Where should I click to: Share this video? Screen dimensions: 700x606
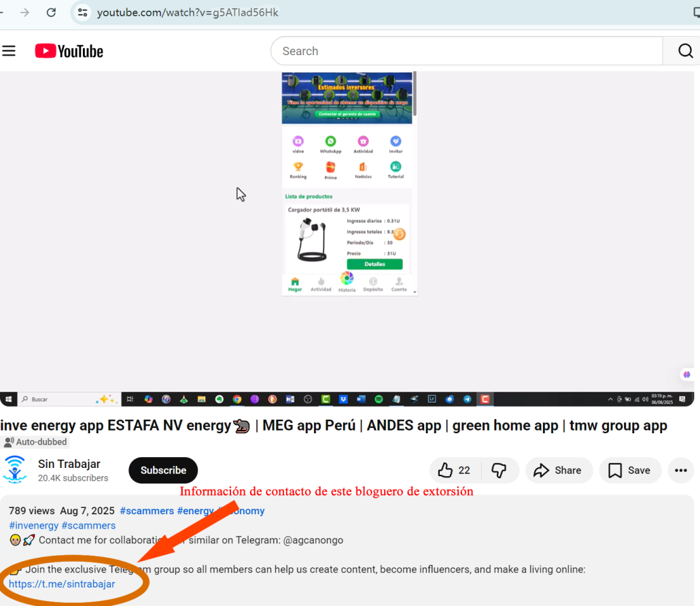(558, 471)
